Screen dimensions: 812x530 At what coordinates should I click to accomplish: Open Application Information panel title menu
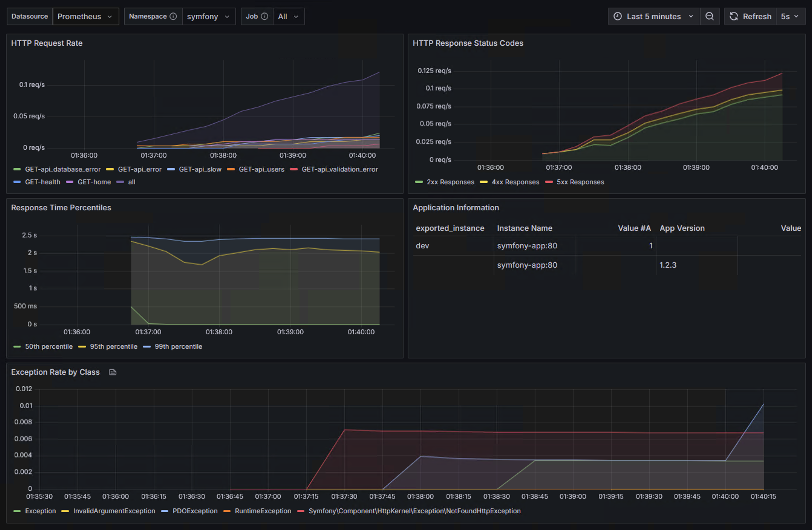[456, 208]
